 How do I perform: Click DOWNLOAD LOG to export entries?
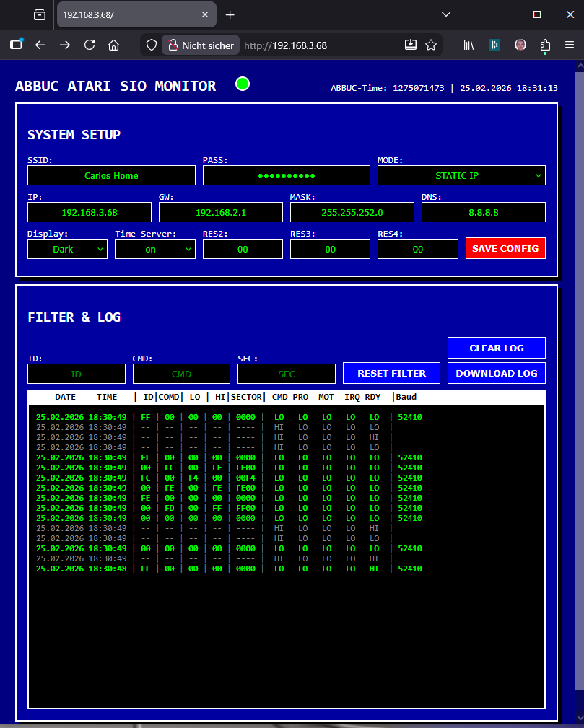[496, 373]
